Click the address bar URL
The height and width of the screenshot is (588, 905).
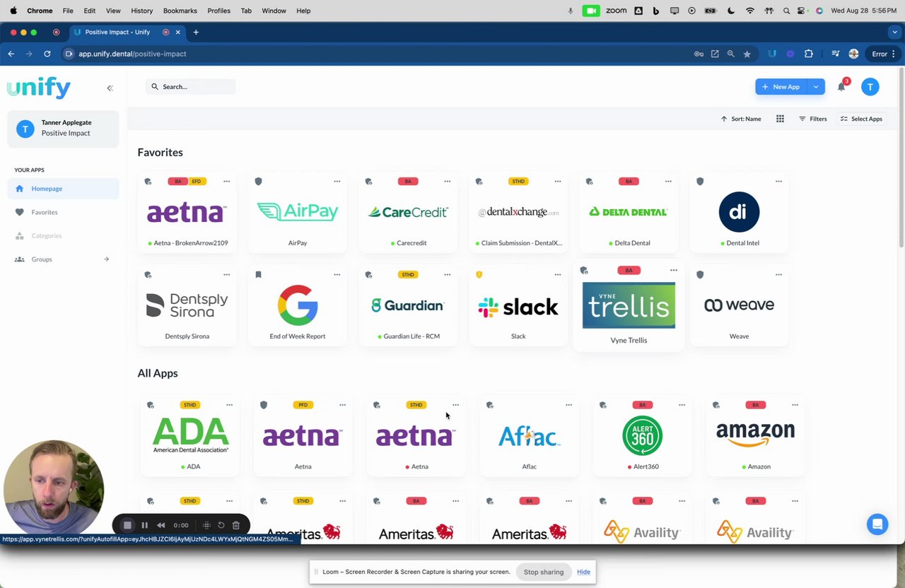click(x=132, y=54)
